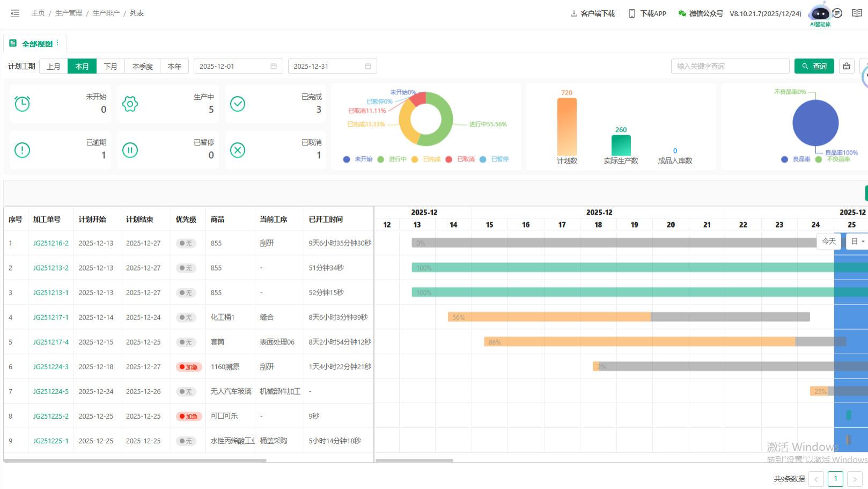Open work order JG251217-4
Screen dimensions: 868x489
coord(51,342)
